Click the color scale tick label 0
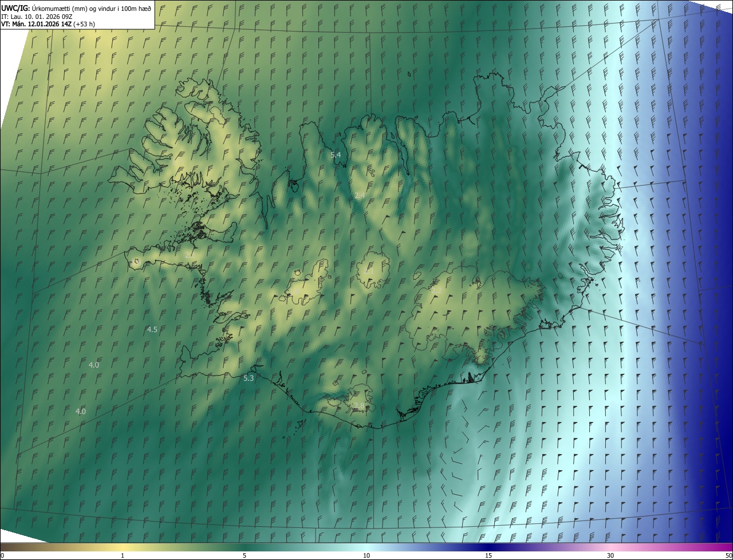The width and height of the screenshot is (733, 560). pos(2,555)
